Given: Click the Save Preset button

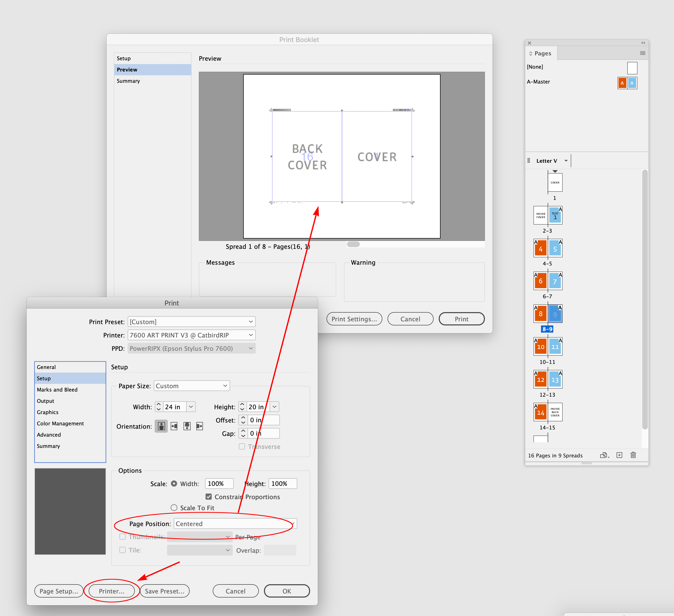Looking at the screenshot, I should pos(165,591).
